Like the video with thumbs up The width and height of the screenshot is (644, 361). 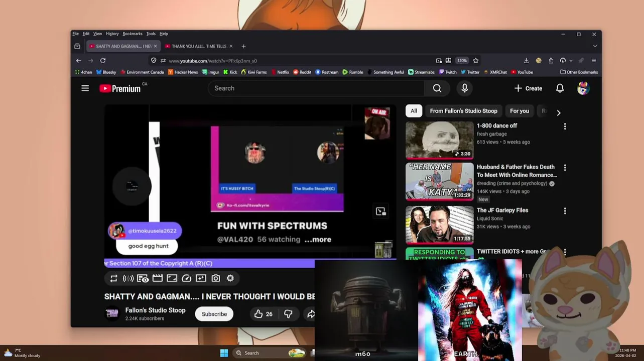263,314
